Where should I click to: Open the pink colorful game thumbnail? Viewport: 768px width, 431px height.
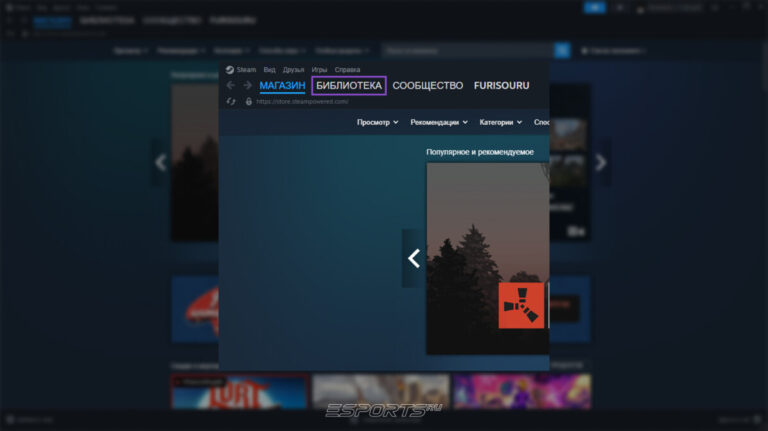(x=522, y=391)
